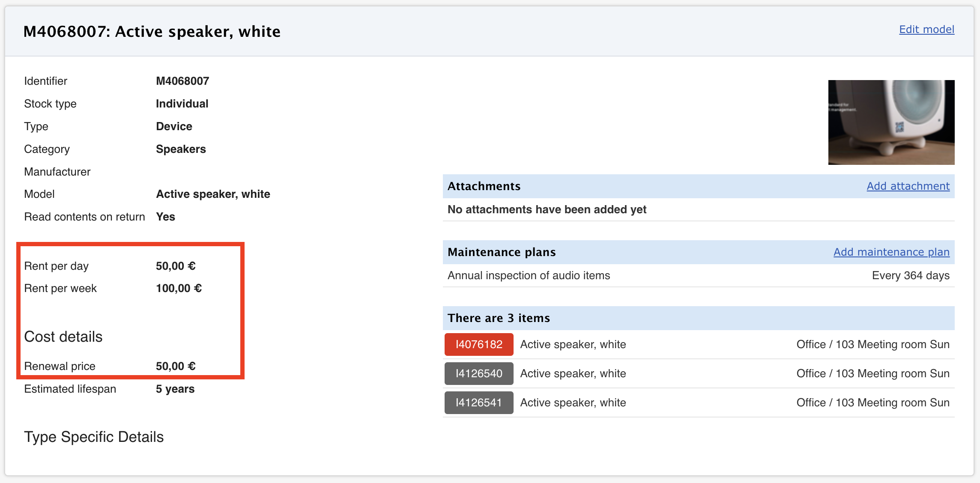Screen dimensions: 980x483
Task: Click the first item's Office / 103 Meeting room location
Action: click(x=872, y=345)
